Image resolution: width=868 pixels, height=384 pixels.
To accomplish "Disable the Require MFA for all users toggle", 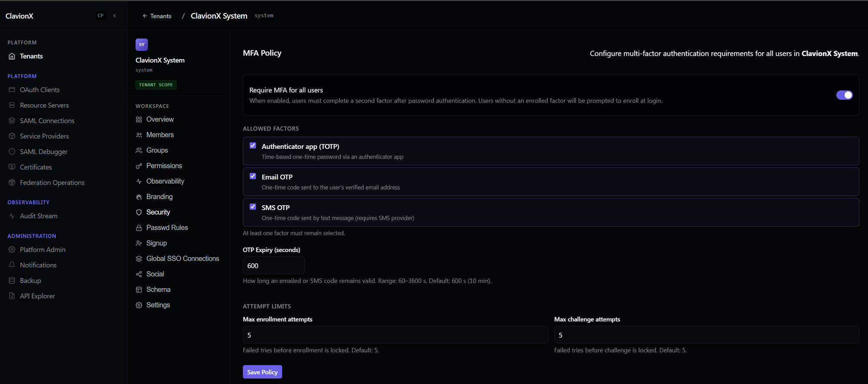I will [844, 95].
